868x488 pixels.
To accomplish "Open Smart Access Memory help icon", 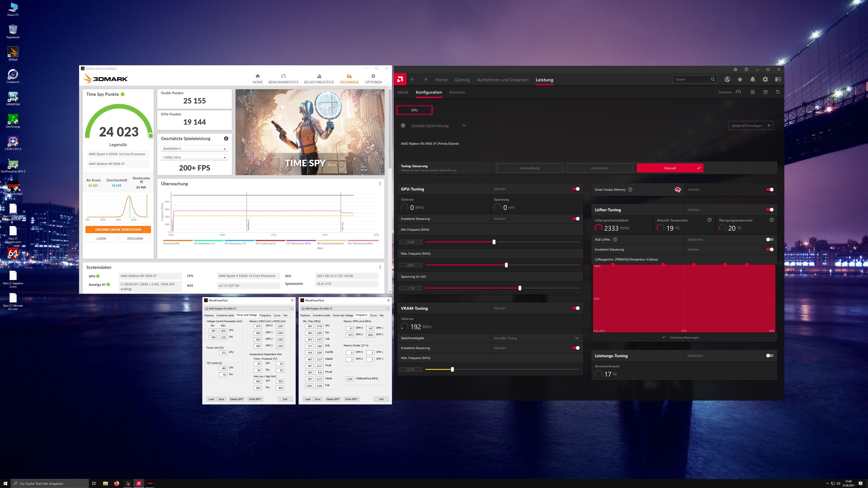I will (x=630, y=190).
